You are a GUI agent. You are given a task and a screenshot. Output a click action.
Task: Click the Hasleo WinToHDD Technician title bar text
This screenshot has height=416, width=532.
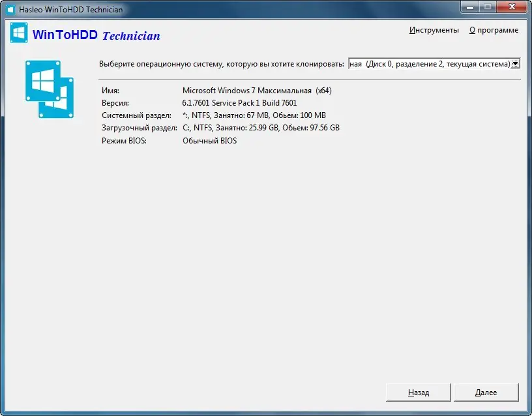pyautogui.click(x=71, y=10)
